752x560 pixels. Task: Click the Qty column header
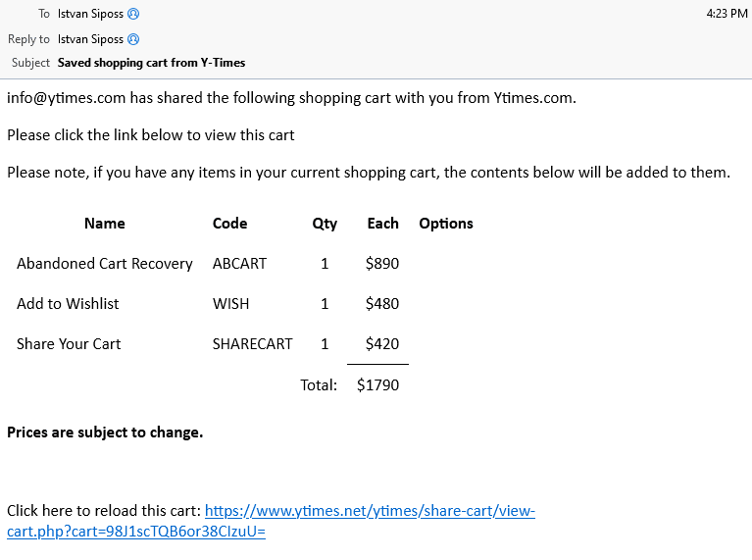coord(325,224)
